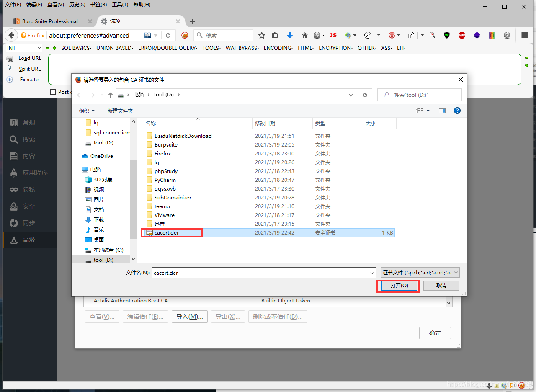Go up one folder in file dialog
Image resolution: width=536 pixels, height=392 pixels.
click(111, 95)
